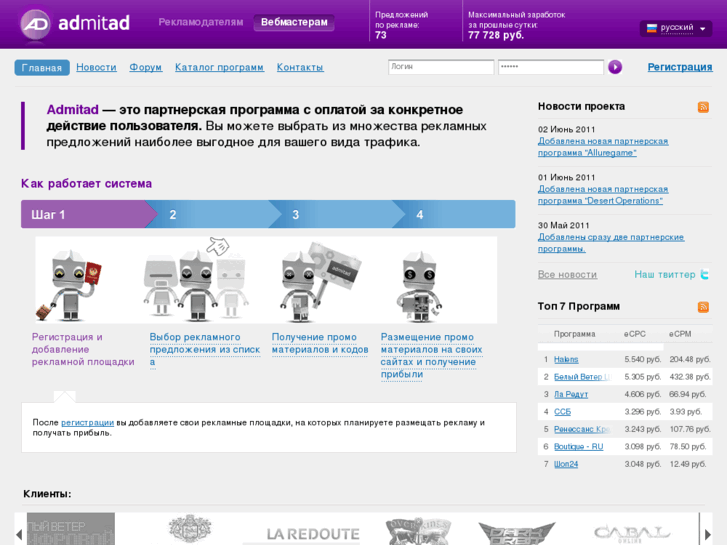Screen dimensions: 727x545
Task: Click 'Выбор рекламного предложения из списка' link
Action: [204, 349]
